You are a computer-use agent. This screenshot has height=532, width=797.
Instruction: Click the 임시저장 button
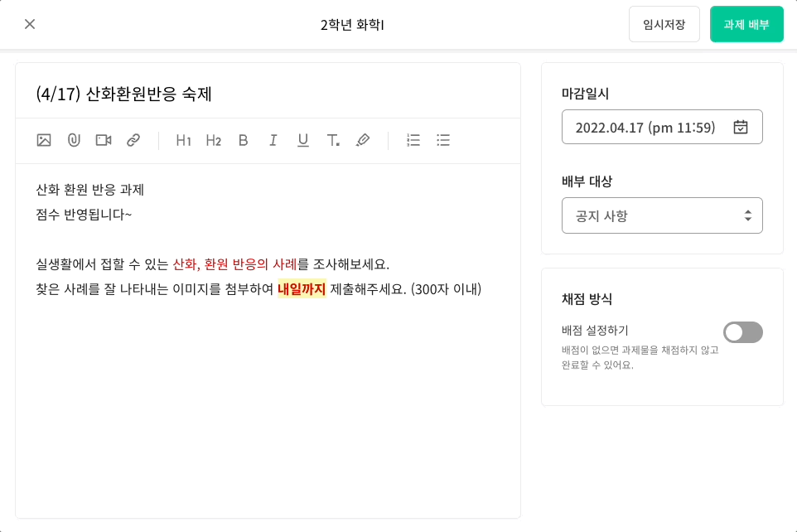[664, 24]
